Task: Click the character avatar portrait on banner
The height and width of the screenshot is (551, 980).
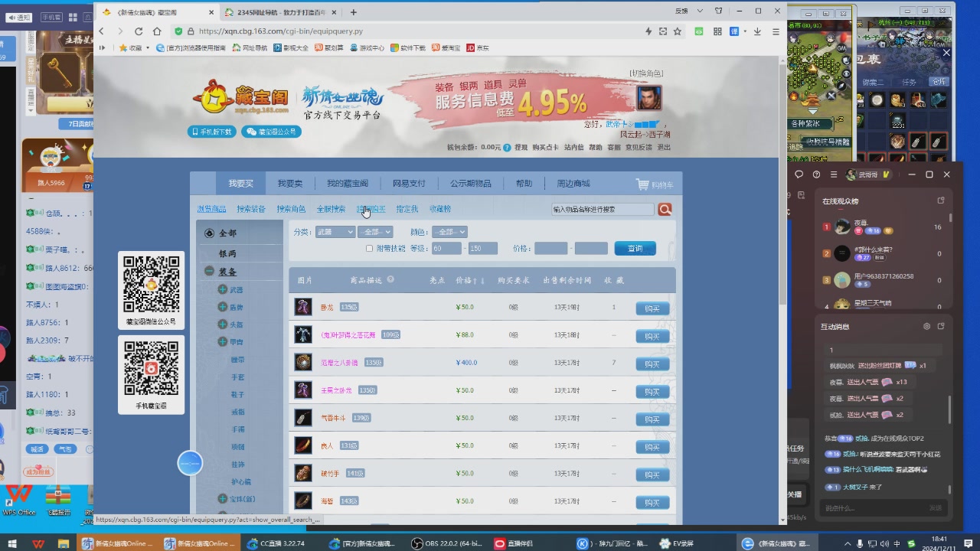Action: (x=649, y=98)
